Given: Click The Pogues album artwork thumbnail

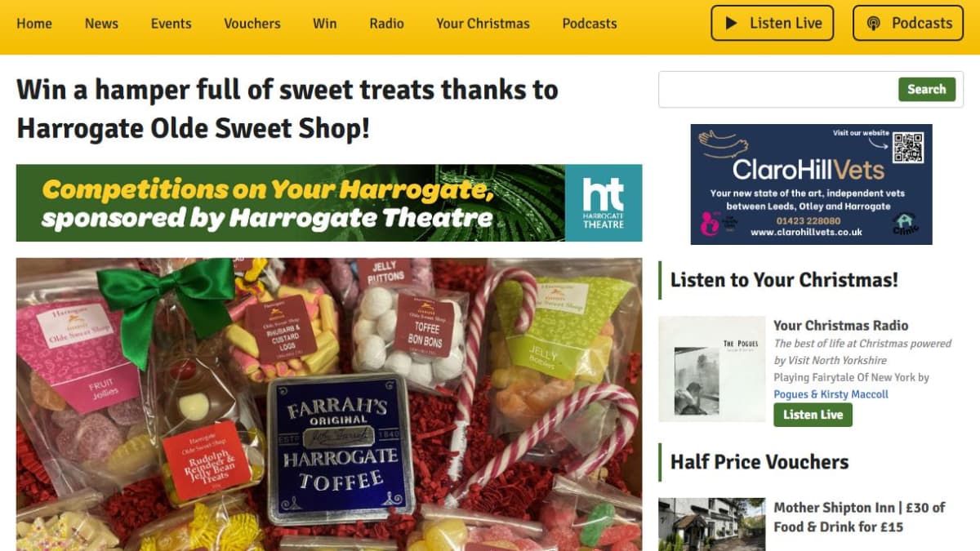Looking at the screenshot, I should 712,369.
